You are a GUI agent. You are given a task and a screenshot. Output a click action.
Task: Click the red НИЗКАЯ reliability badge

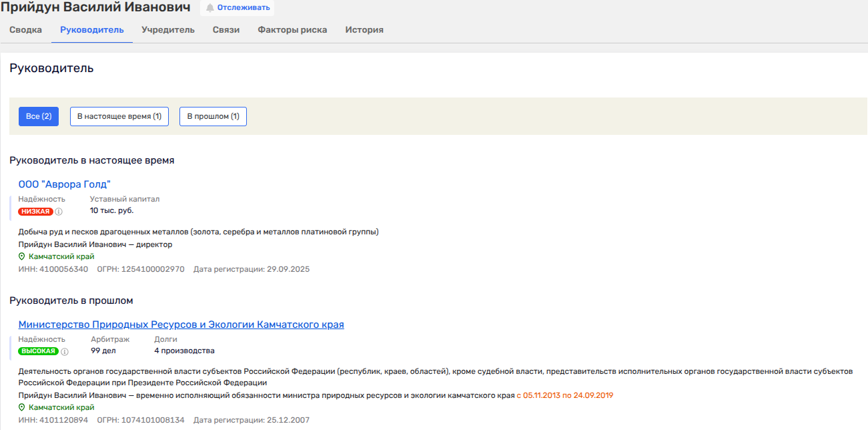click(x=35, y=212)
